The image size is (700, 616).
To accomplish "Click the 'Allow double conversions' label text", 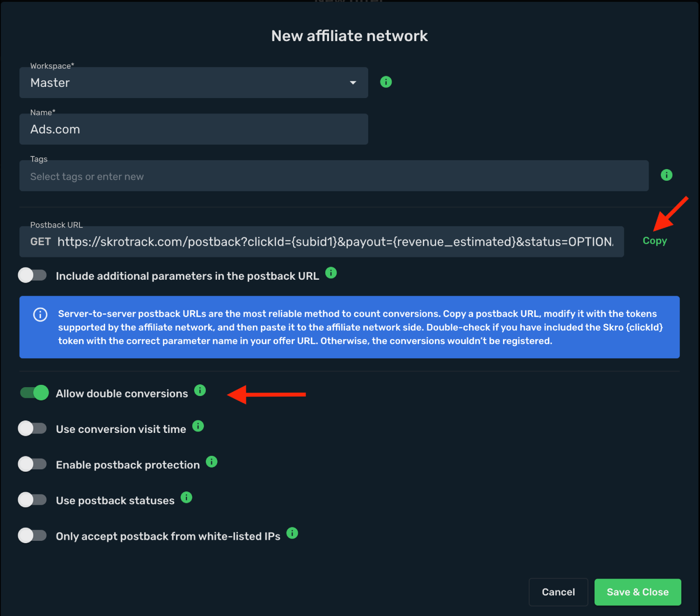I will [x=122, y=394].
